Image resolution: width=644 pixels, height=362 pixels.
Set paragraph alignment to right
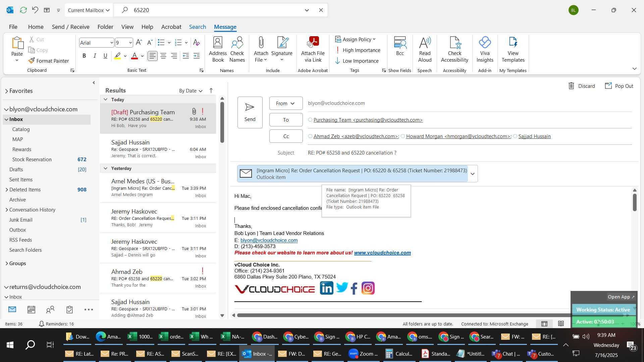tap(174, 56)
